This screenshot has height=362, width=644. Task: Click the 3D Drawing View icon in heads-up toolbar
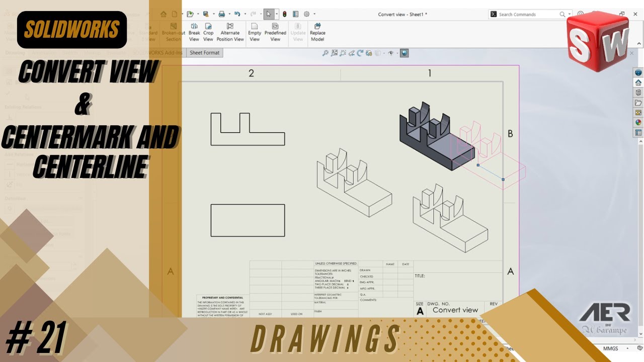click(369, 53)
